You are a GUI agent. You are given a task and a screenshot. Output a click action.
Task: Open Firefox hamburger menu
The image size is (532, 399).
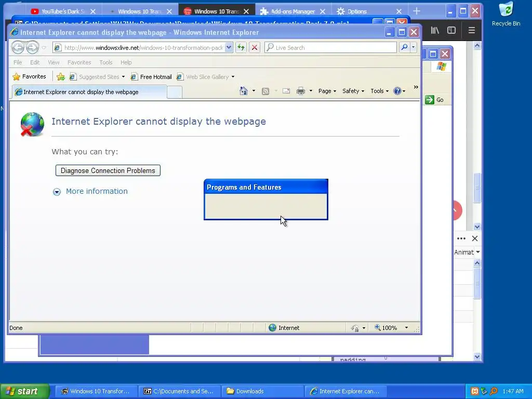[472, 30]
